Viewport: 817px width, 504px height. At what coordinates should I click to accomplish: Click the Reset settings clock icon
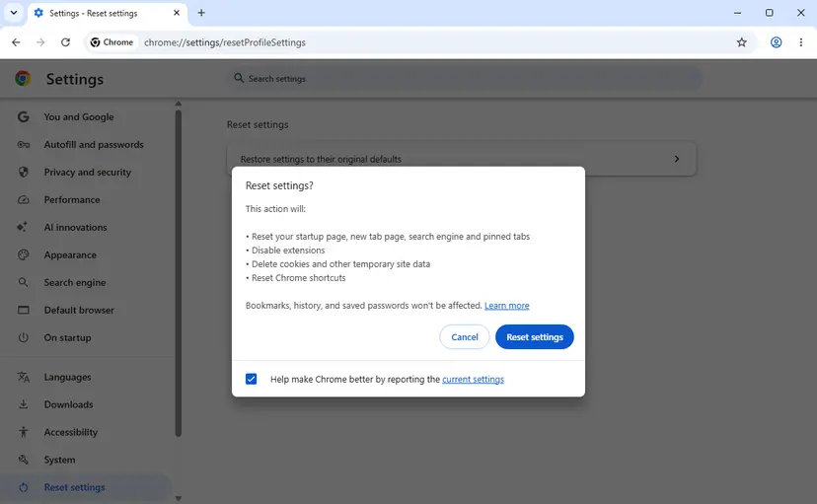click(x=23, y=487)
